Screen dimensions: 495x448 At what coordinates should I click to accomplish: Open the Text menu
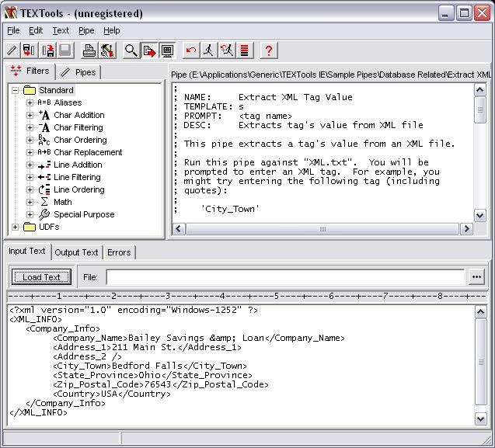click(61, 30)
